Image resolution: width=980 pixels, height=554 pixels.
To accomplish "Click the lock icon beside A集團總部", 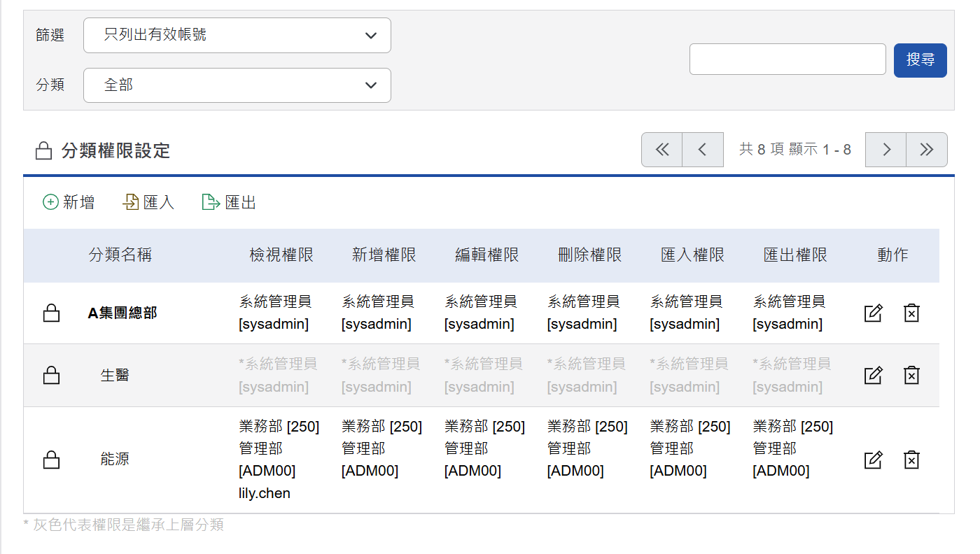I will coord(51,313).
